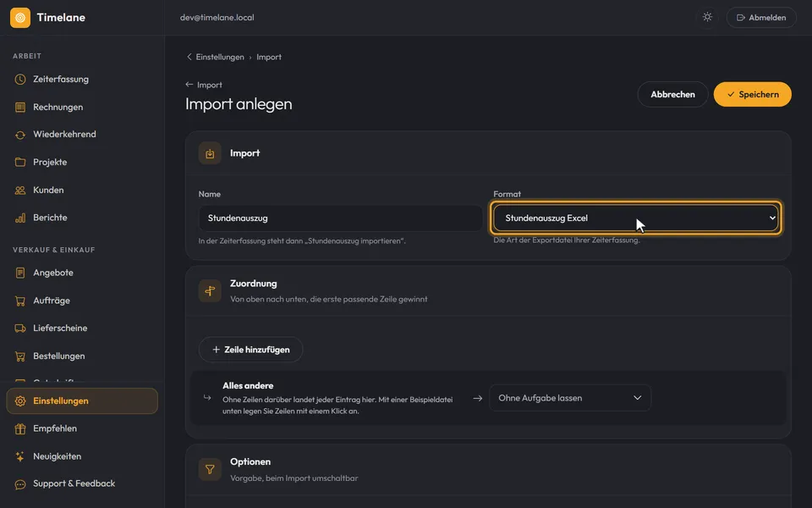This screenshot has width=812, height=508.
Task: Click the Berichte bar chart icon
Action: tap(20, 218)
